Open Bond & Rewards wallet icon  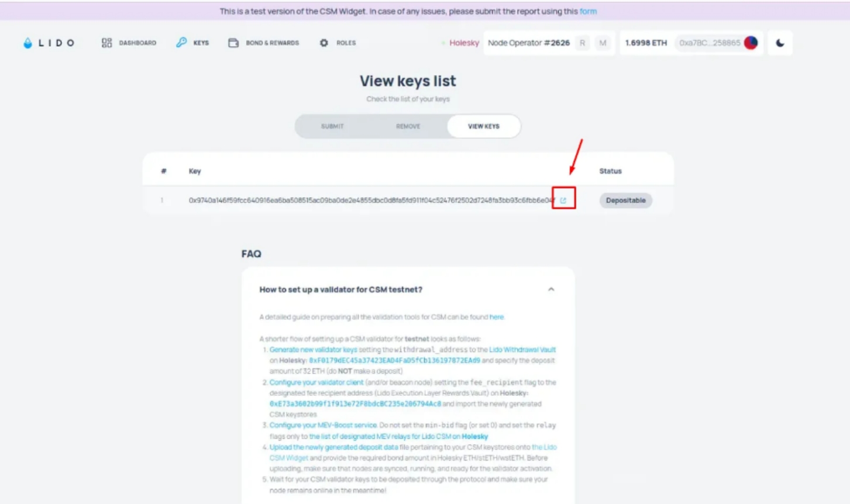point(233,43)
